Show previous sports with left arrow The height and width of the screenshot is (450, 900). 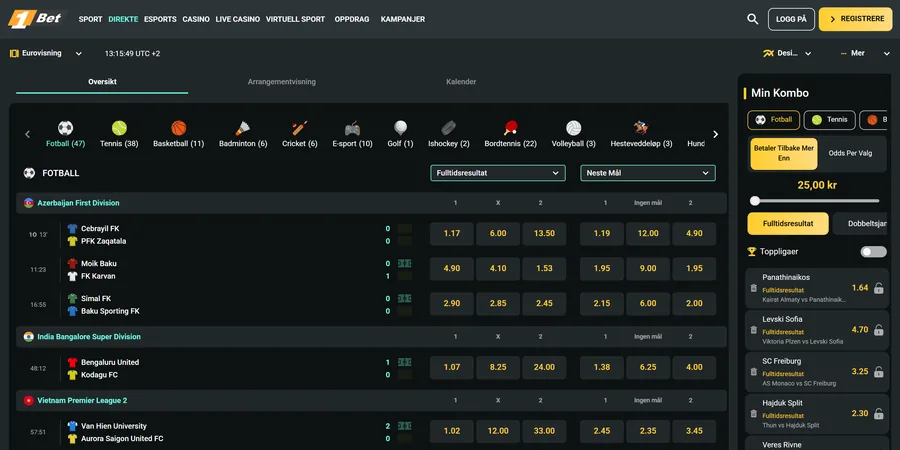[27, 134]
